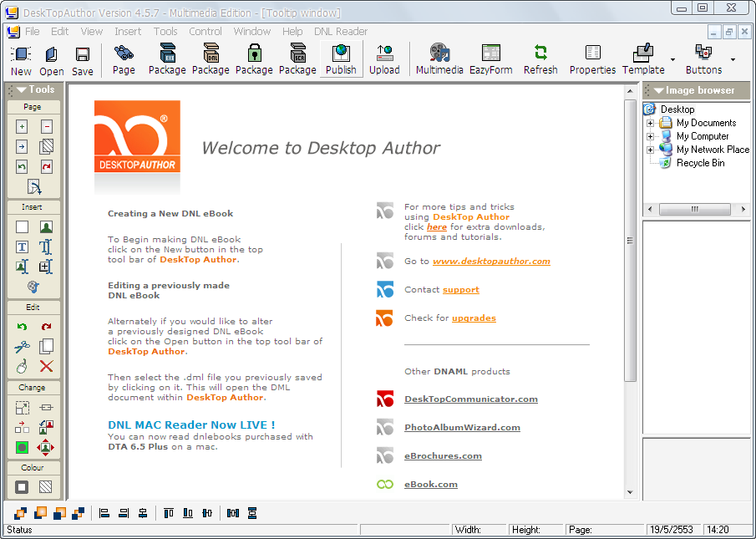
Task: Click the red forward-arrow icon under Page
Action: [46, 167]
